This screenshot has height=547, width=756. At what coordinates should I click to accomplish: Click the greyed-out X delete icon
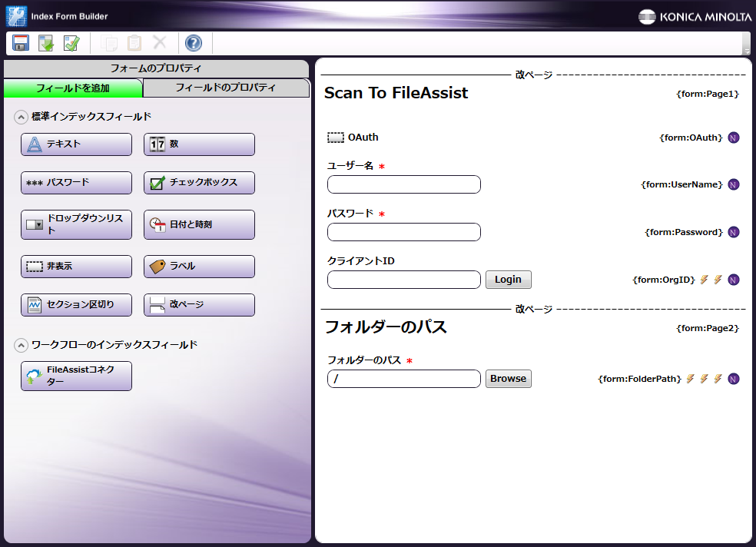click(x=160, y=42)
